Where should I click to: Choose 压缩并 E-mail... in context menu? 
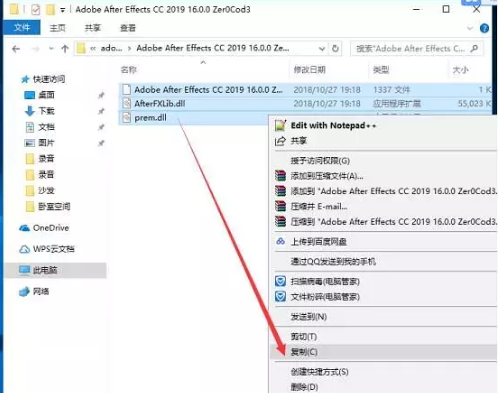(383, 206)
